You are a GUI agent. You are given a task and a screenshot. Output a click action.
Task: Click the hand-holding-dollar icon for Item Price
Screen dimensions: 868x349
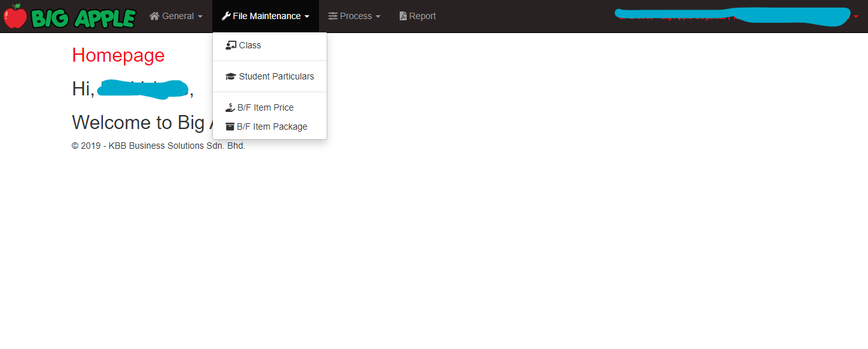[230, 107]
